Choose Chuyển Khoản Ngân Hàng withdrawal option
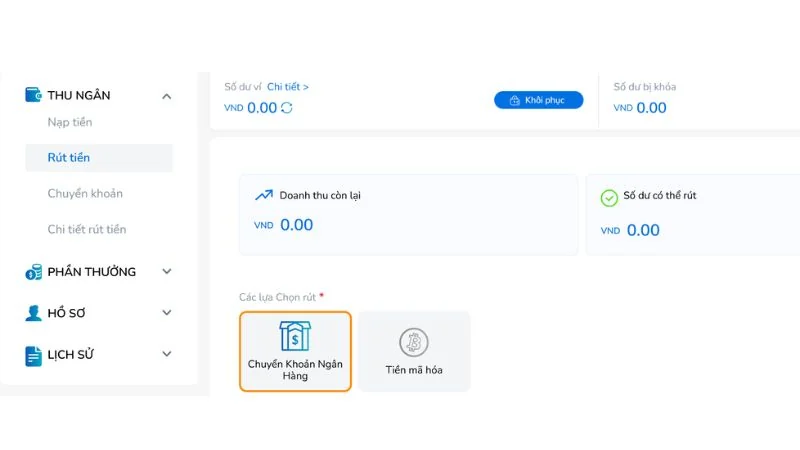 (x=295, y=352)
